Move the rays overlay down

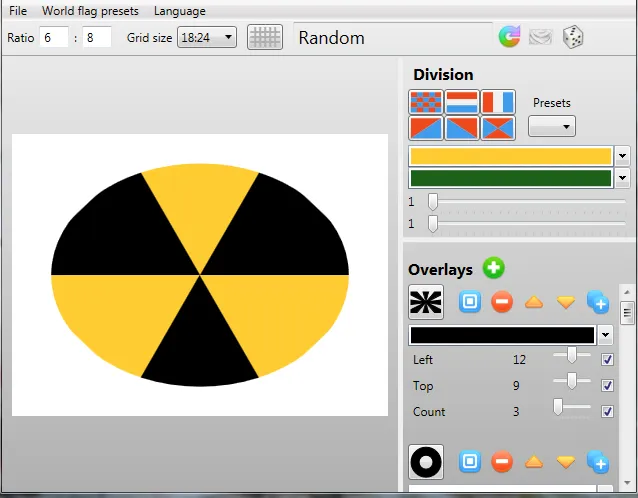566,302
